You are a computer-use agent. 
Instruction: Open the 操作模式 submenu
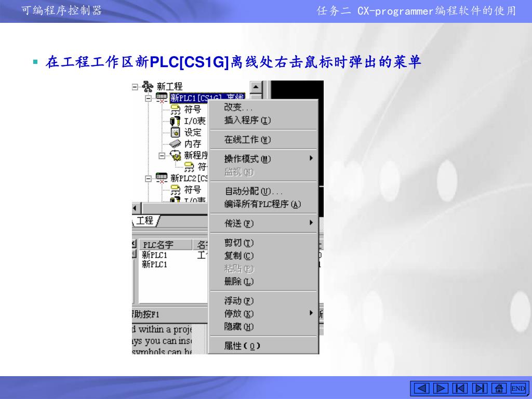click(x=263, y=159)
